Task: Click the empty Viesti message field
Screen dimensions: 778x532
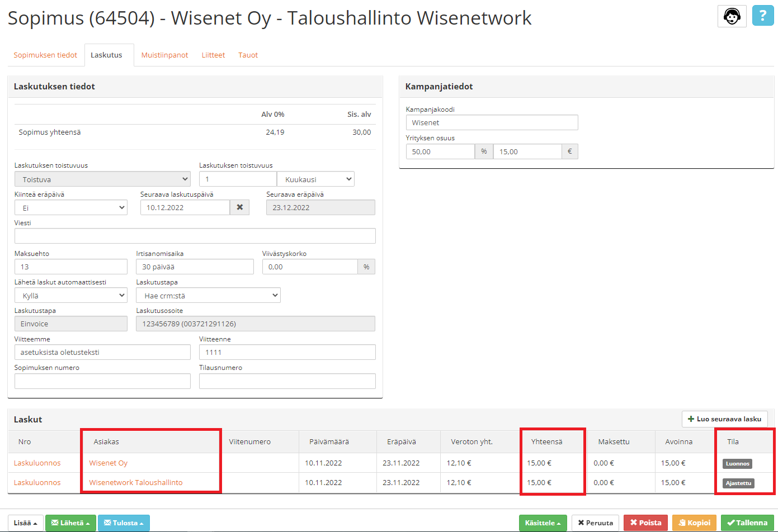Action: pyautogui.click(x=195, y=236)
